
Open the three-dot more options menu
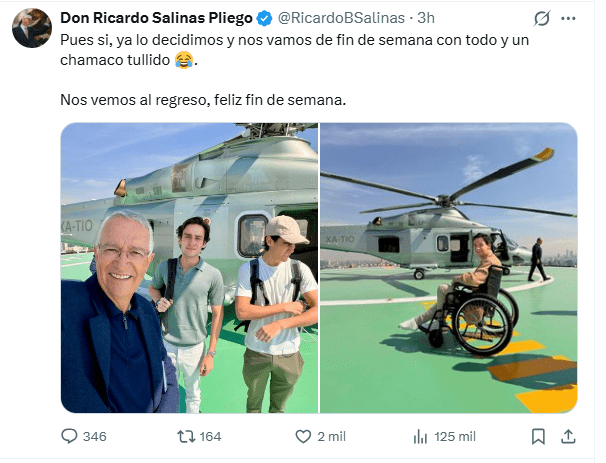pos(568,18)
